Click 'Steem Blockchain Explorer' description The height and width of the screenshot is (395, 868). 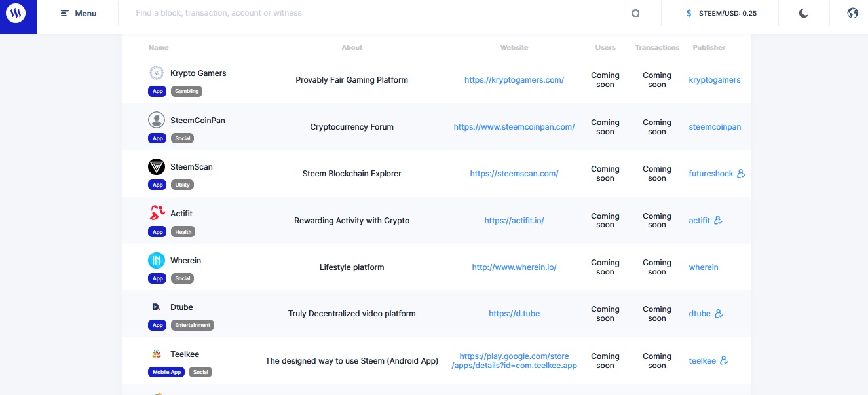pos(352,174)
